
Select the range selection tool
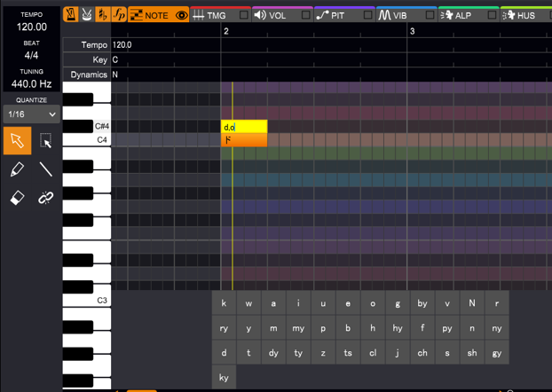pyautogui.click(x=46, y=141)
